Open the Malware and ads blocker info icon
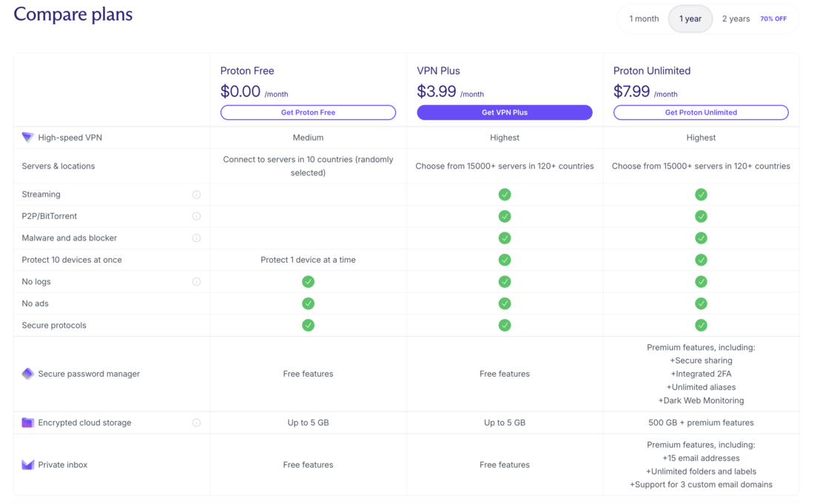This screenshot has height=504, width=814. tap(196, 238)
